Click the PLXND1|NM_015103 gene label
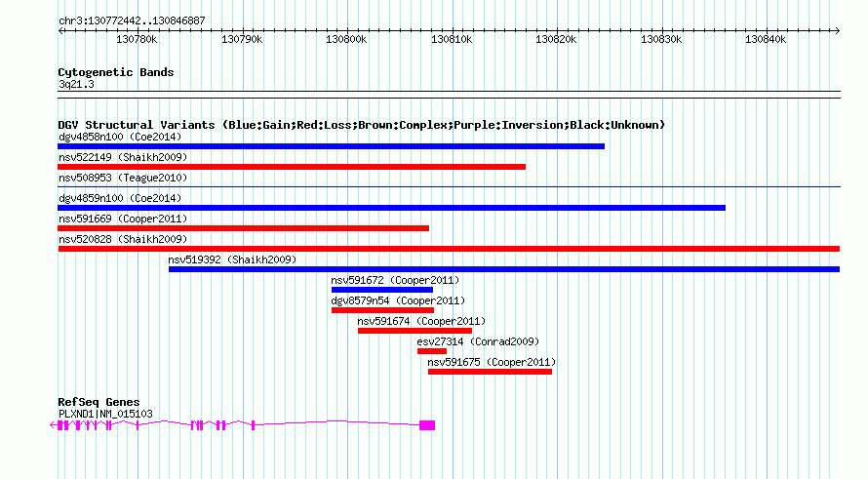868x479 pixels. click(x=105, y=414)
